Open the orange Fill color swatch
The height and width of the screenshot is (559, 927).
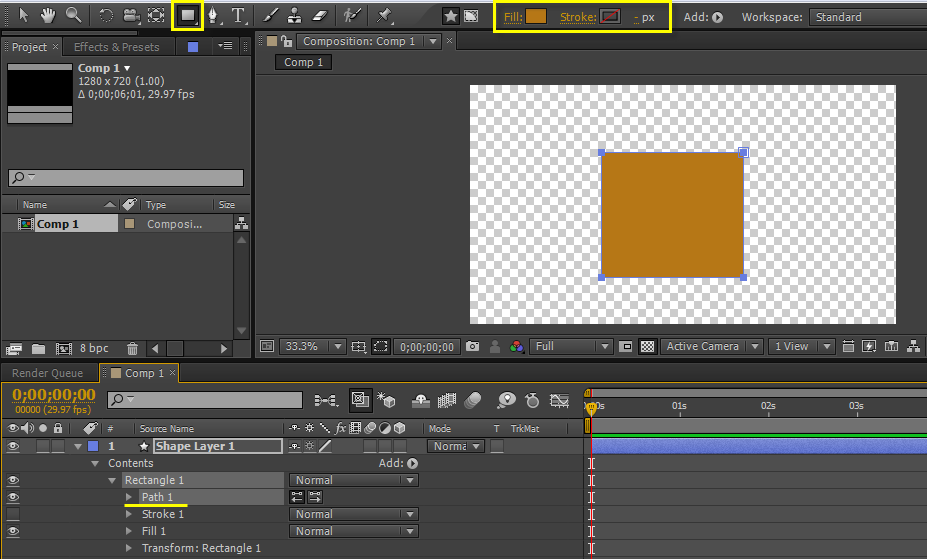coord(536,17)
